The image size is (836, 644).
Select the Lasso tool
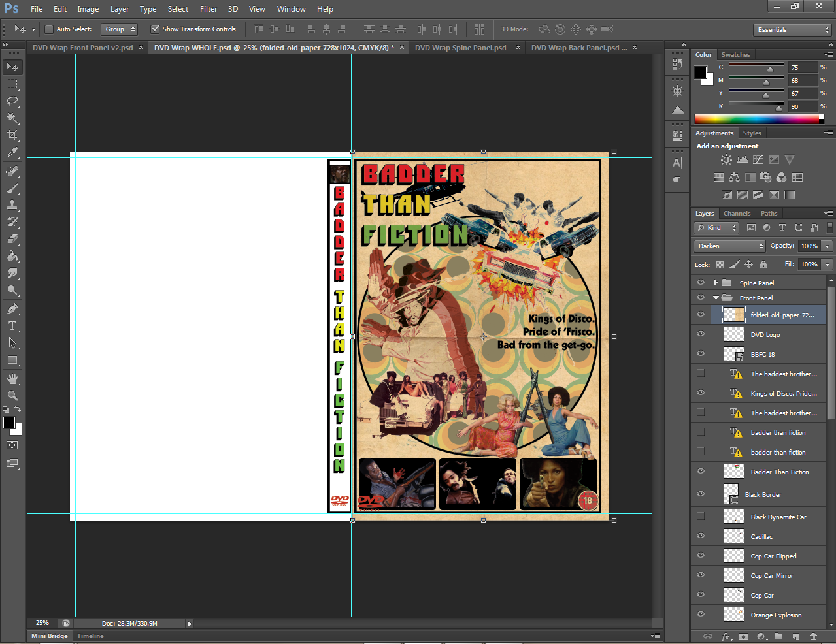pyautogui.click(x=12, y=101)
